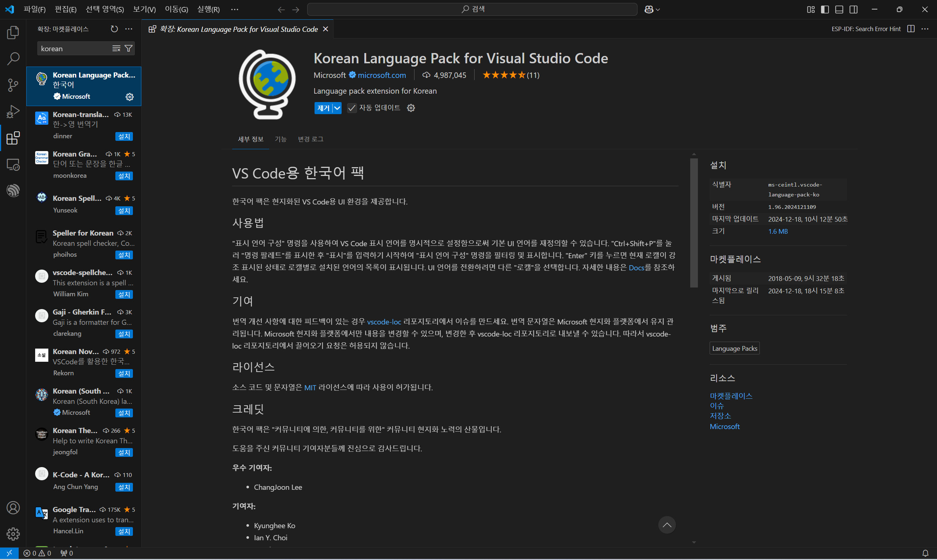
Task: Switch to the 변경 로그 tab
Action: pyautogui.click(x=310, y=139)
